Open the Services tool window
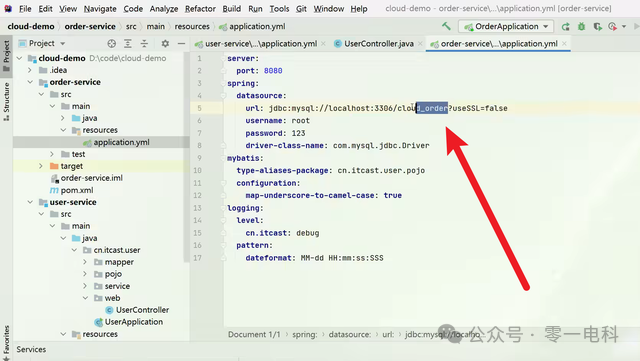This screenshot has height=361, width=640. pos(31,350)
